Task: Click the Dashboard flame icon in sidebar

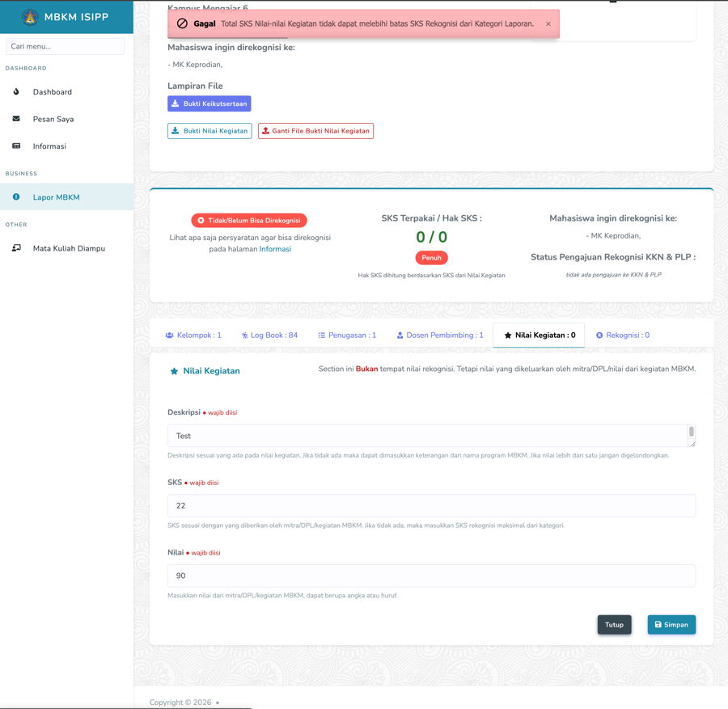Action: pyautogui.click(x=16, y=92)
